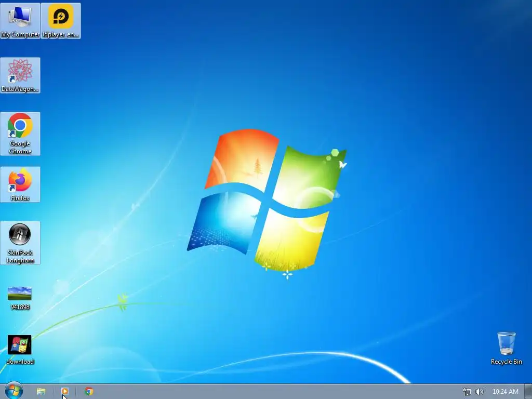Select the DataWagon shortcut icon

pyautogui.click(x=20, y=75)
